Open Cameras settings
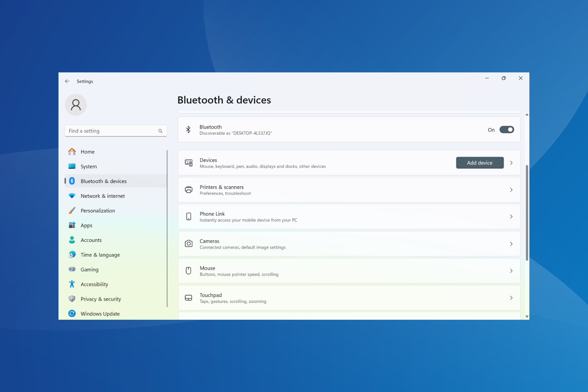Screen dimensions: 588x392 [x=349, y=244]
